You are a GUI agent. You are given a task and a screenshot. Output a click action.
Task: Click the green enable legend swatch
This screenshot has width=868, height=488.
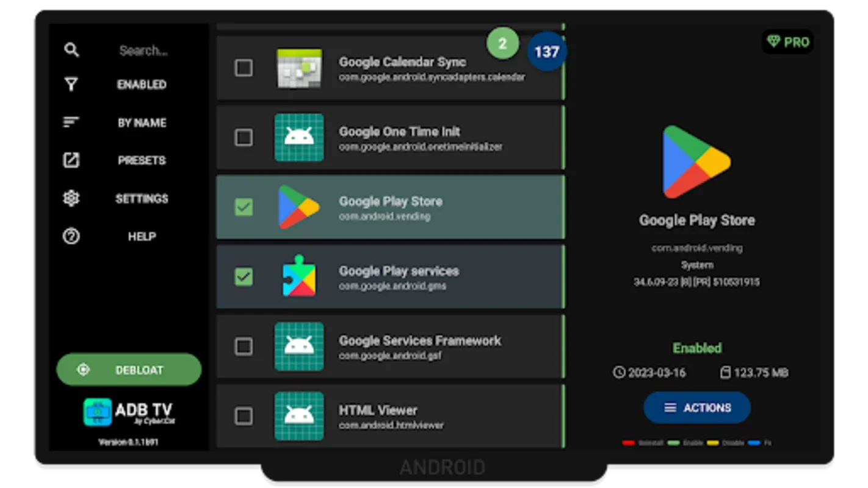point(674,443)
